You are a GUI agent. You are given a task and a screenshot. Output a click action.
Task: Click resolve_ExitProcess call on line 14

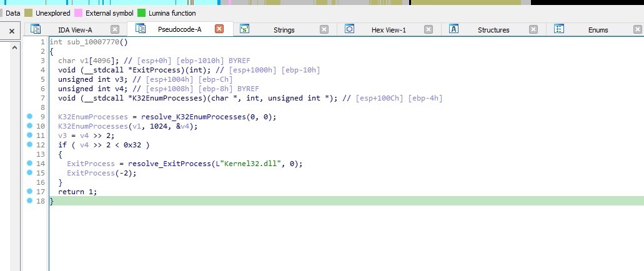coord(169,164)
